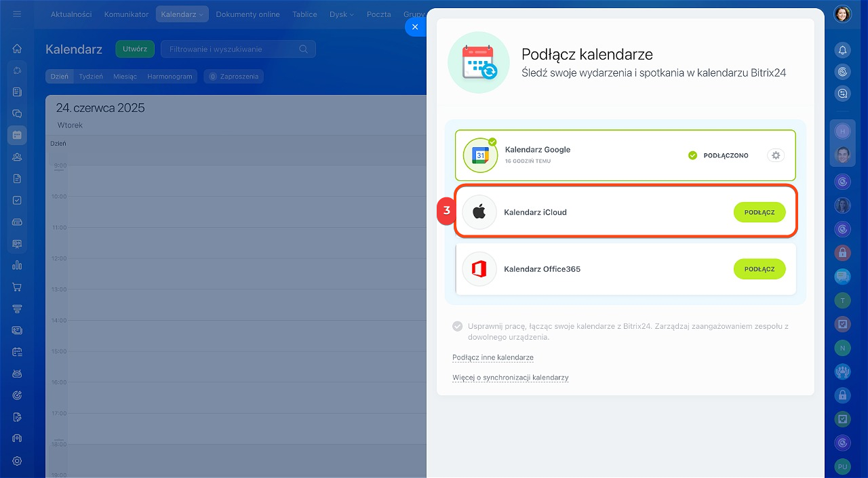Open the shopping cart icon in left sidebar
The width and height of the screenshot is (868, 478).
[17, 287]
